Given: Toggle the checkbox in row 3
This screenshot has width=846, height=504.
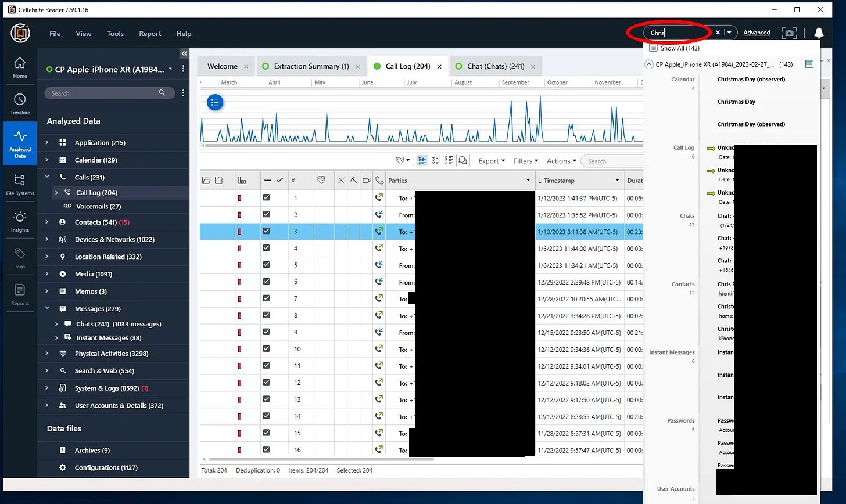Looking at the screenshot, I should tap(266, 231).
